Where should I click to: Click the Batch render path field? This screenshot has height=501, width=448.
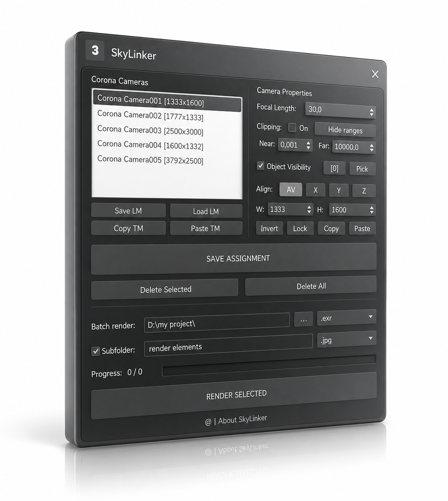pyautogui.click(x=217, y=322)
